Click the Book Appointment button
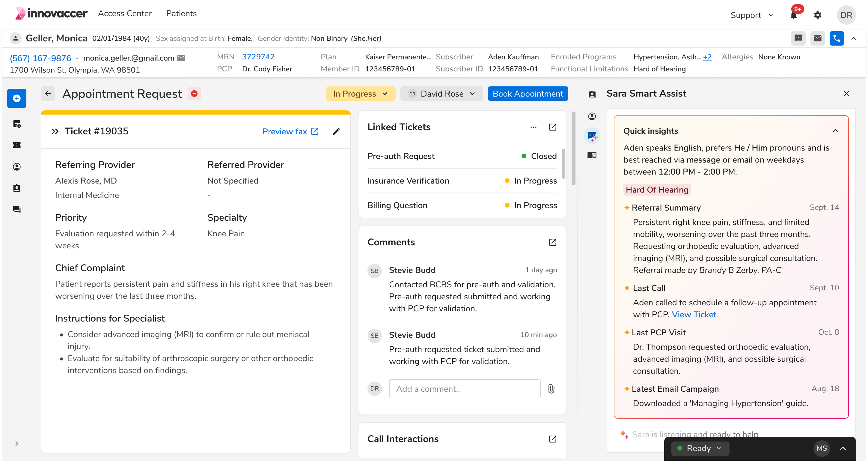868x461 pixels. click(527, 94)
